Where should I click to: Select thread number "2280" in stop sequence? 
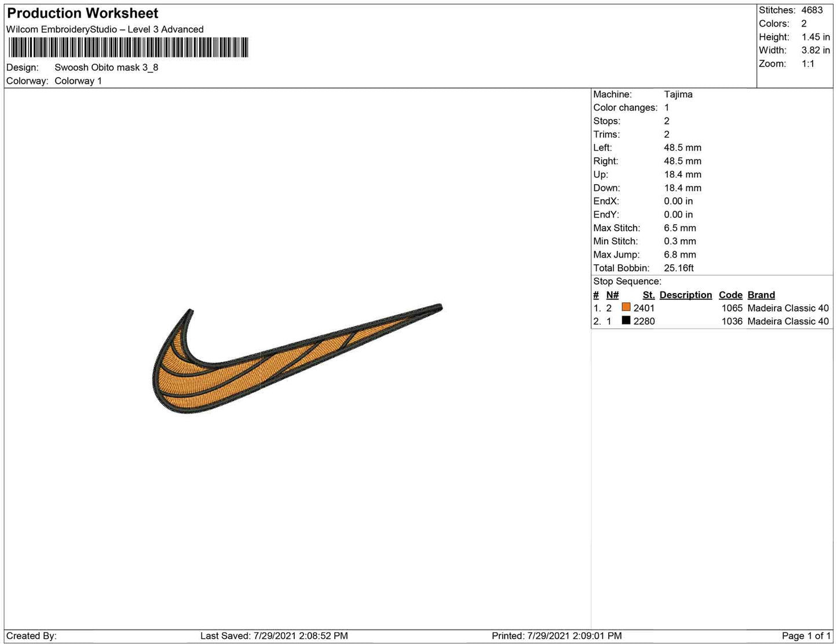coord(644,321)
